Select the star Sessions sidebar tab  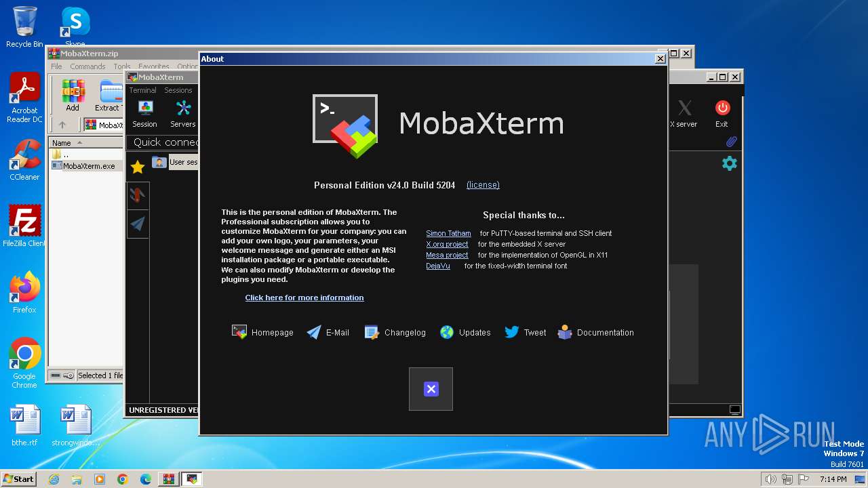click(138, 167)
